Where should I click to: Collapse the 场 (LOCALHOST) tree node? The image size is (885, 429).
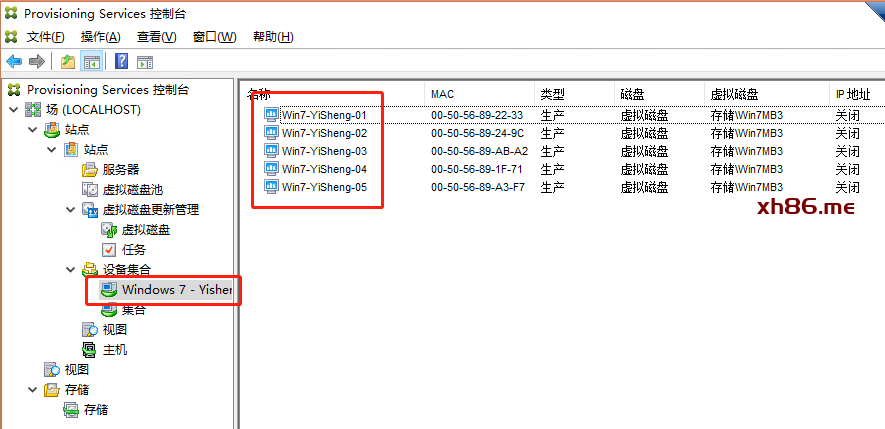(x=12, y=110)
